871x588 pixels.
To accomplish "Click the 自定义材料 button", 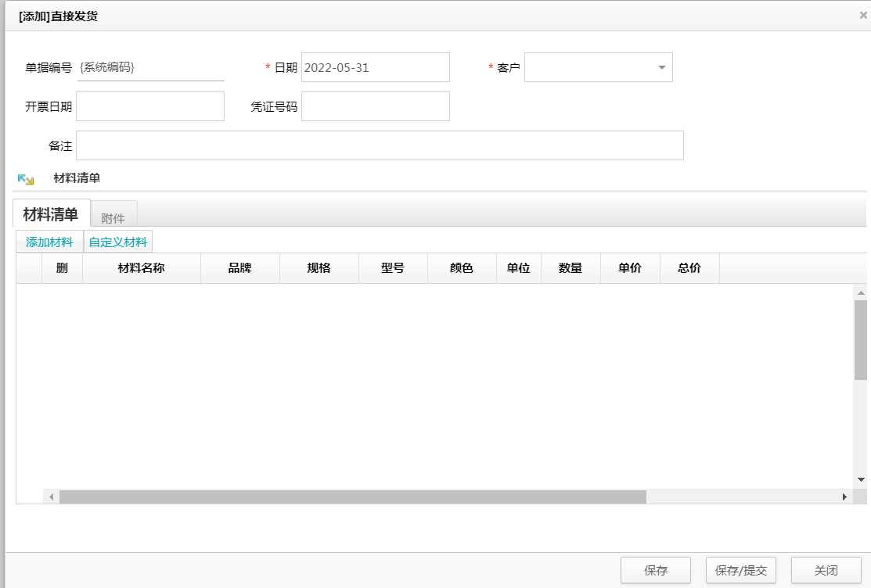I will pos(117,242).
